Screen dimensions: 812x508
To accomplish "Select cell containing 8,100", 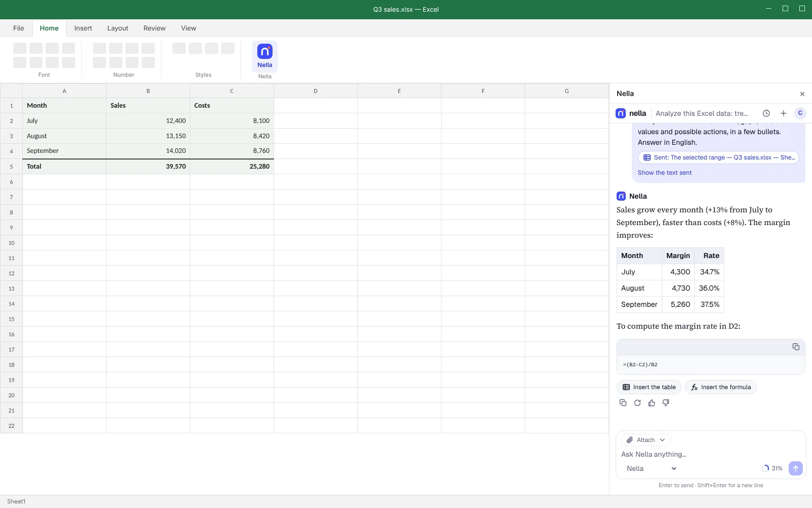I will pos(232,120).
